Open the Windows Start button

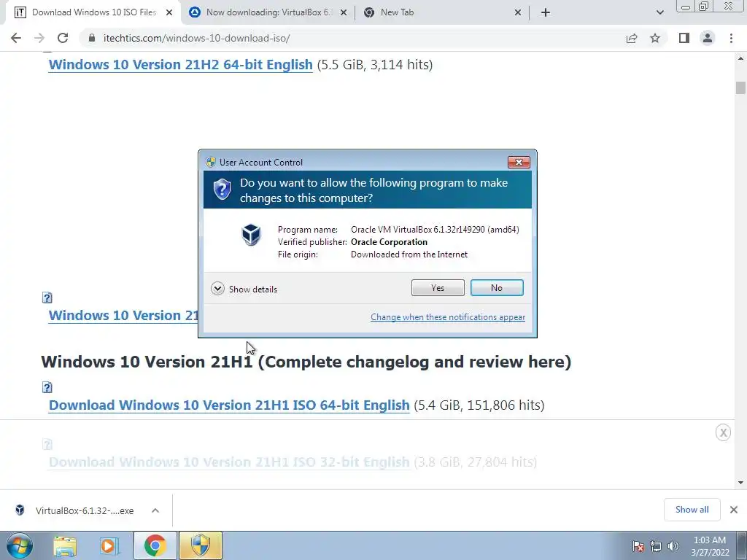[20, 545]
